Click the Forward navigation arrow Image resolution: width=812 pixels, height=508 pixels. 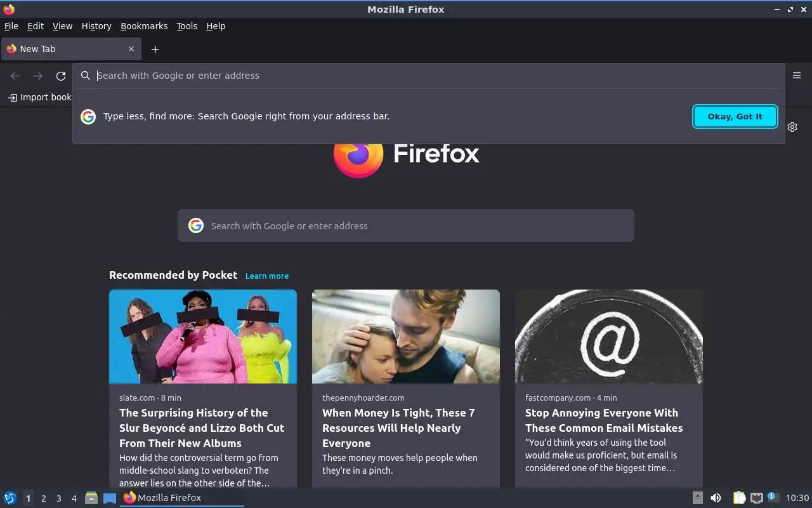pyautogui.click(x=38, y=76)
